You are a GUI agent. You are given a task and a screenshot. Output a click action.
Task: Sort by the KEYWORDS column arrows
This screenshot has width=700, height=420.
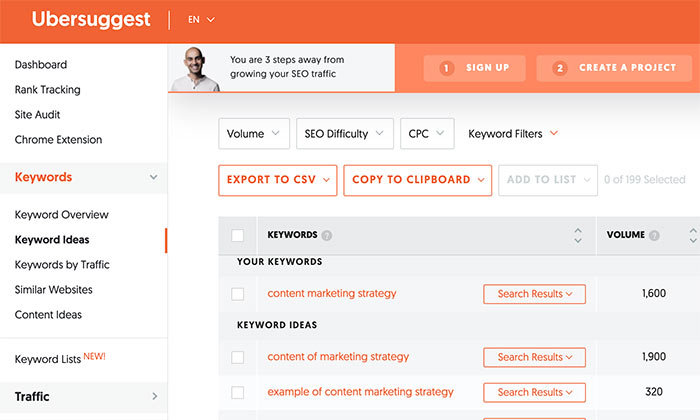coord(578,236)
